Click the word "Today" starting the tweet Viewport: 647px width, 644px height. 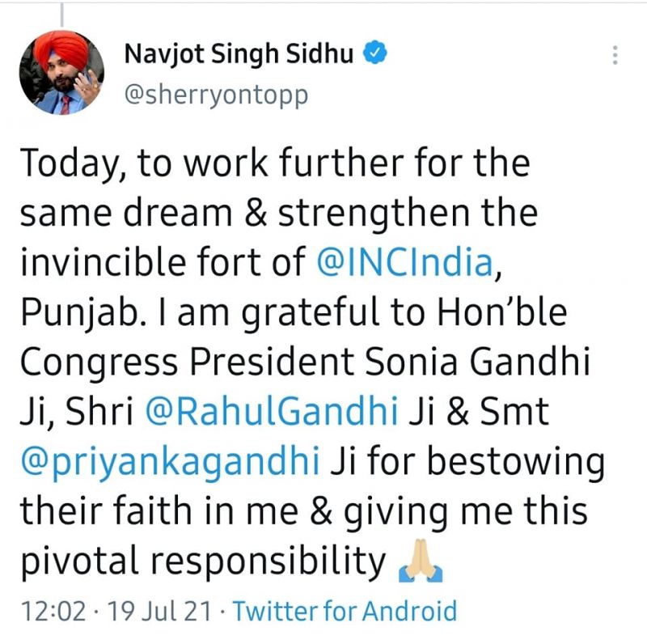pyautogui.click(x=68, y=164)
